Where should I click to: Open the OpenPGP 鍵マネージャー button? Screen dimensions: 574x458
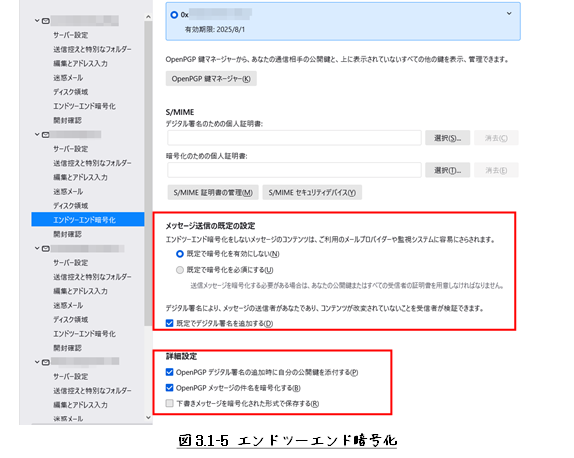pos(211,79)
